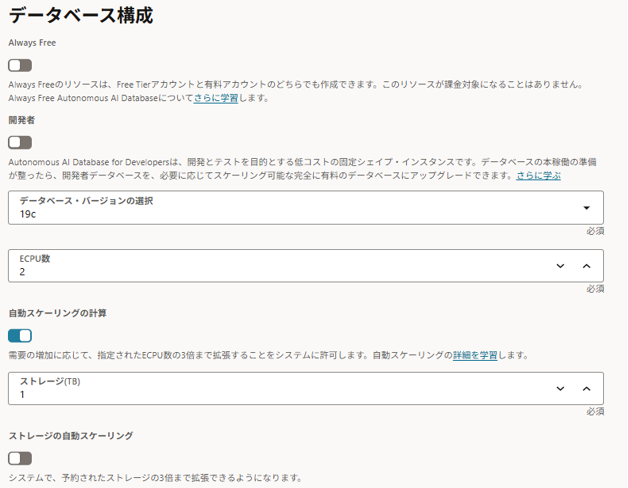Click the database version dropdown caret arrow
Image resolution: width=628 pixels, height=488 pixels.
click(x=586, y=208)
